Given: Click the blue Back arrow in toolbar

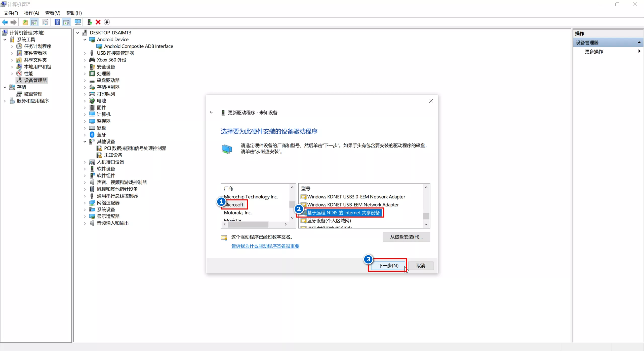Looking at the screenshot, I should (x=5, y=22).
